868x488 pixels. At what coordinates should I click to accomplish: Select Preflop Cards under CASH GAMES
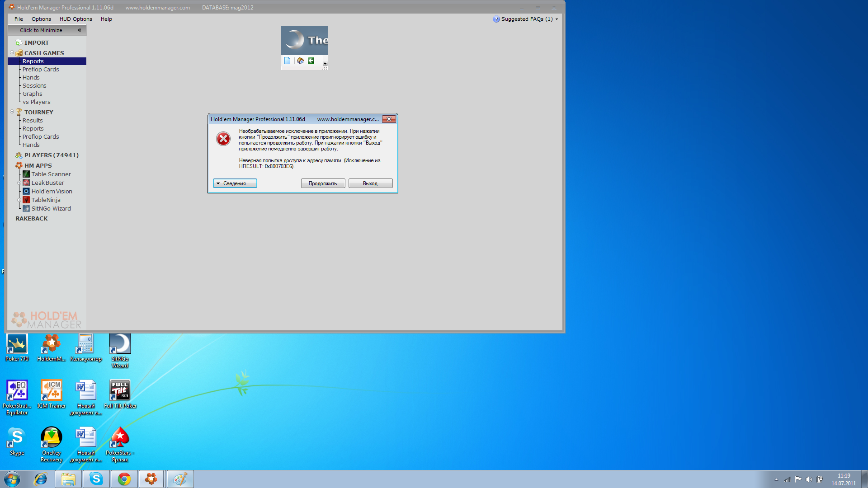41,70
